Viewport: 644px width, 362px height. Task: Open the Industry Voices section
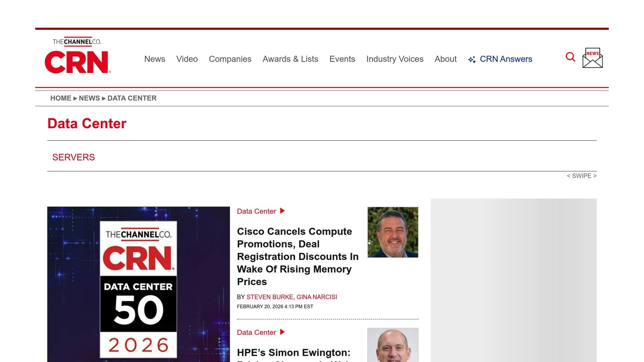point(395,59)
